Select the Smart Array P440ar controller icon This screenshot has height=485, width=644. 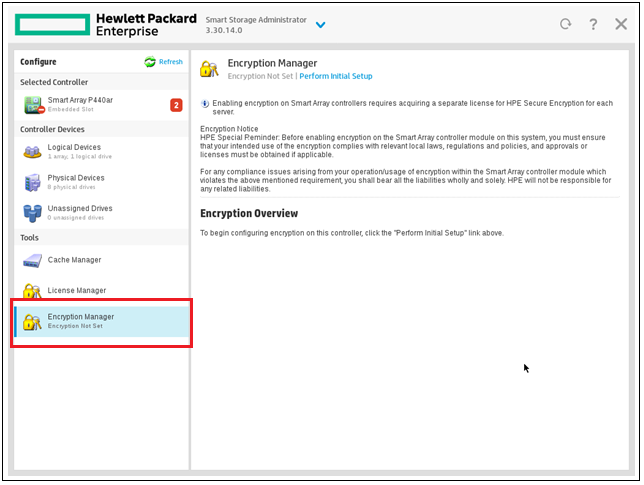click(34, 105)
